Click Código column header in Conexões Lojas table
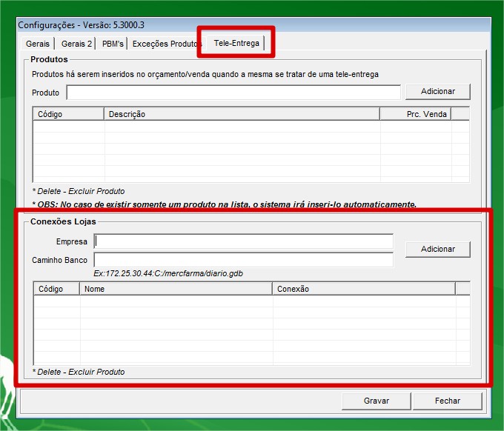Viewport: 504px width, 431px height. click(x=56, y=289)
